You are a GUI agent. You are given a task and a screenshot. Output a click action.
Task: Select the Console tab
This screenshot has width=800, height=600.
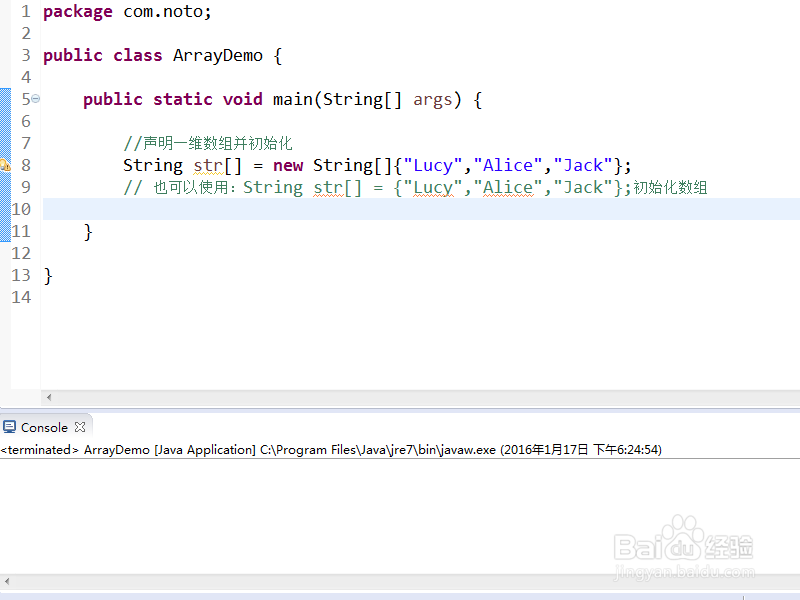(44, 427)
